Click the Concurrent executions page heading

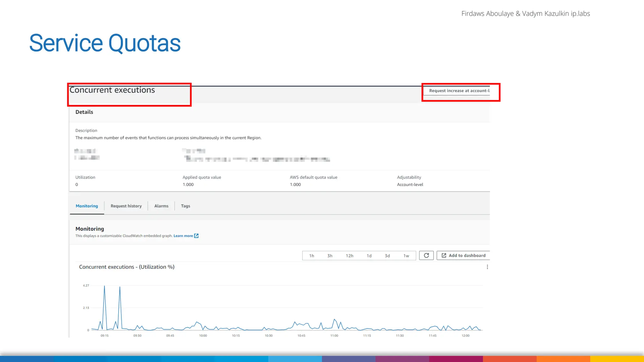(x=112, y=90)
